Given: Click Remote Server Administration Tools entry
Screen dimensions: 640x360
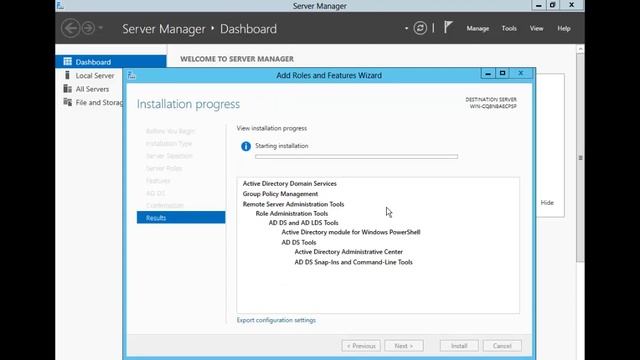Looking at the screenshot, I should tap(293, 204).
